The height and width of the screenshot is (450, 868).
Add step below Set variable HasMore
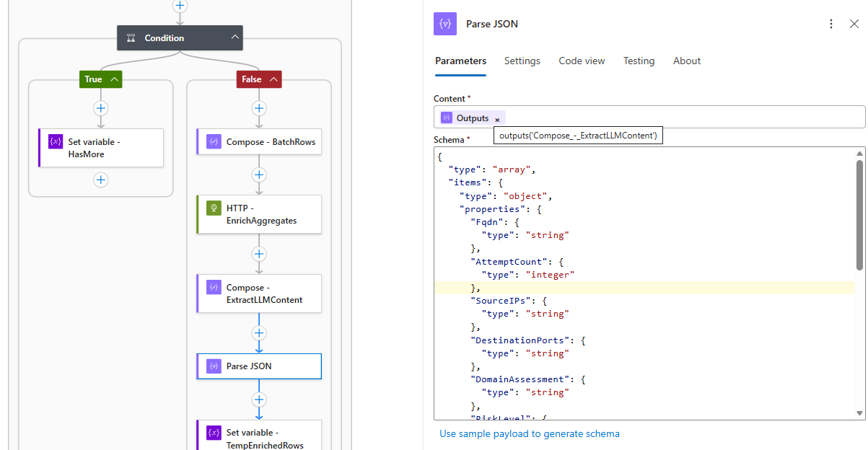tap(101, 180)
